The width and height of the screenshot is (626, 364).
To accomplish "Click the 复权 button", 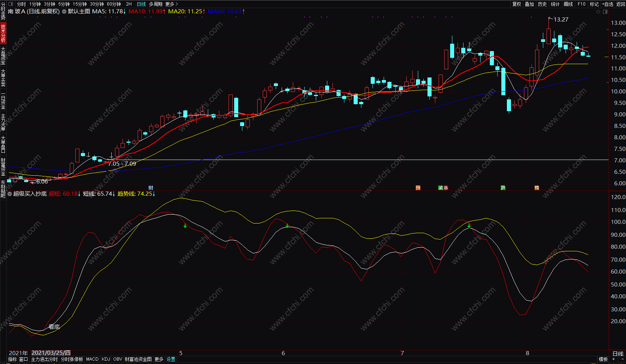I will pyautogui.click(x=517, y=4).
